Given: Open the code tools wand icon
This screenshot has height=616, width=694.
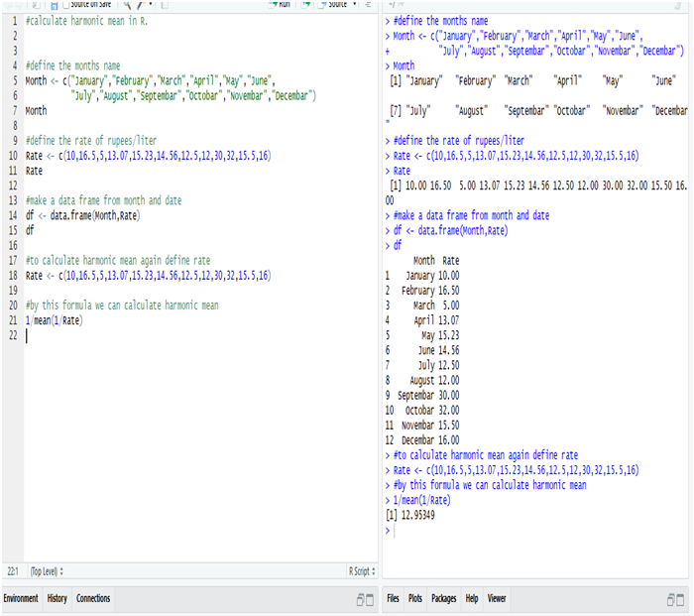Looking at the screenshot, I should click(x=141, y=5).
